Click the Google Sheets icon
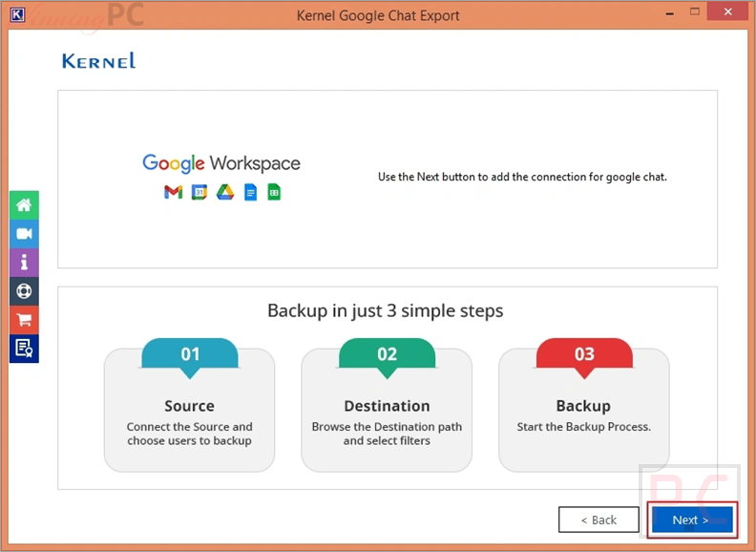The height and width of the screenshot is (552, 756). [x=274, y=192]
